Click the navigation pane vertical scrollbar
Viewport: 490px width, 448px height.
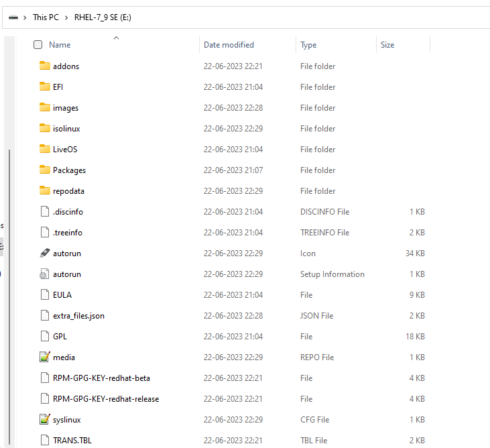click(9, 296)
